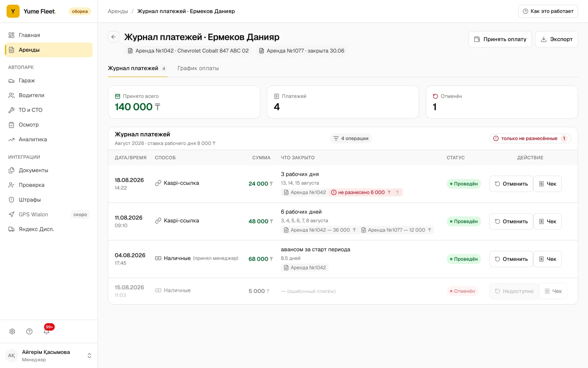Image resolution: width=588 pixels, height=368 pixels.
Task: Click Экспорт button
Action: point(556,39)
